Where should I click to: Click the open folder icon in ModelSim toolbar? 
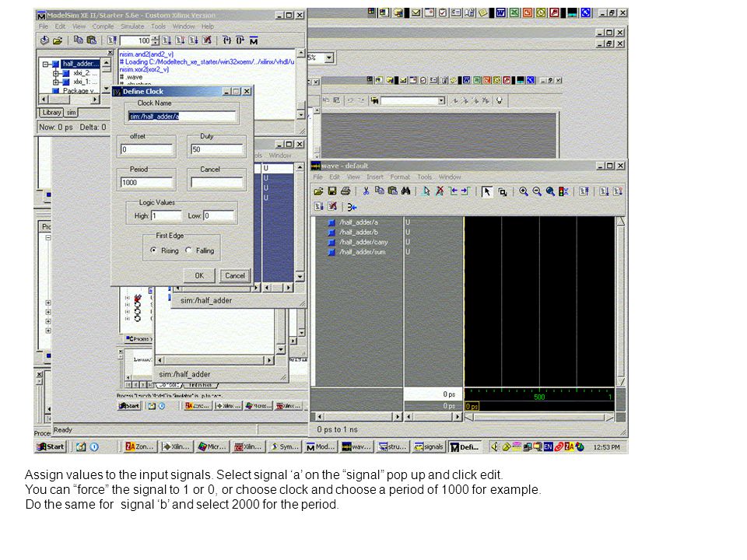(x=57, y=40)
